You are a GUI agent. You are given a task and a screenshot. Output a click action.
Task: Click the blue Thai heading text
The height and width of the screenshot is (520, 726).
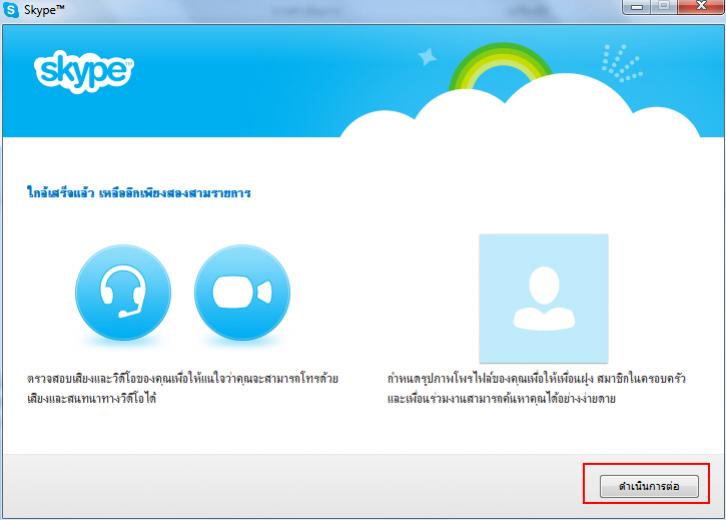point(139,193)
